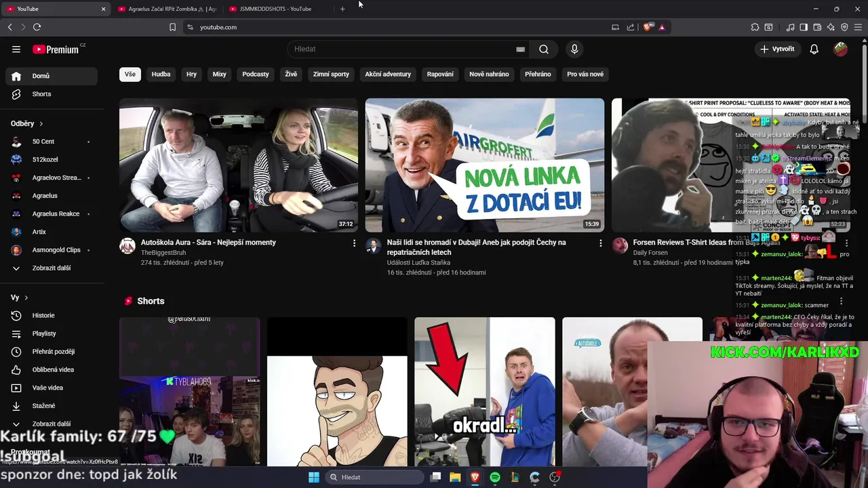Select the Nově nahráno chip
The image size is (868, 488).
click(x=489, y=74)
